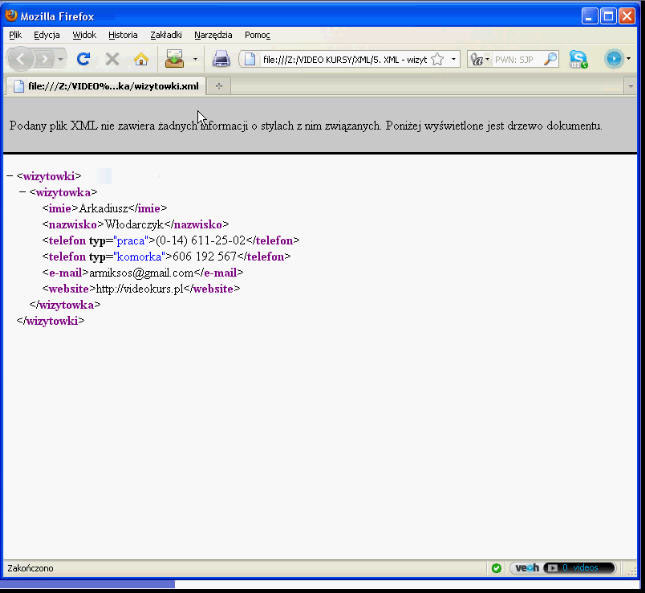Open dropdown next to the downloads icon

[195, 59]
